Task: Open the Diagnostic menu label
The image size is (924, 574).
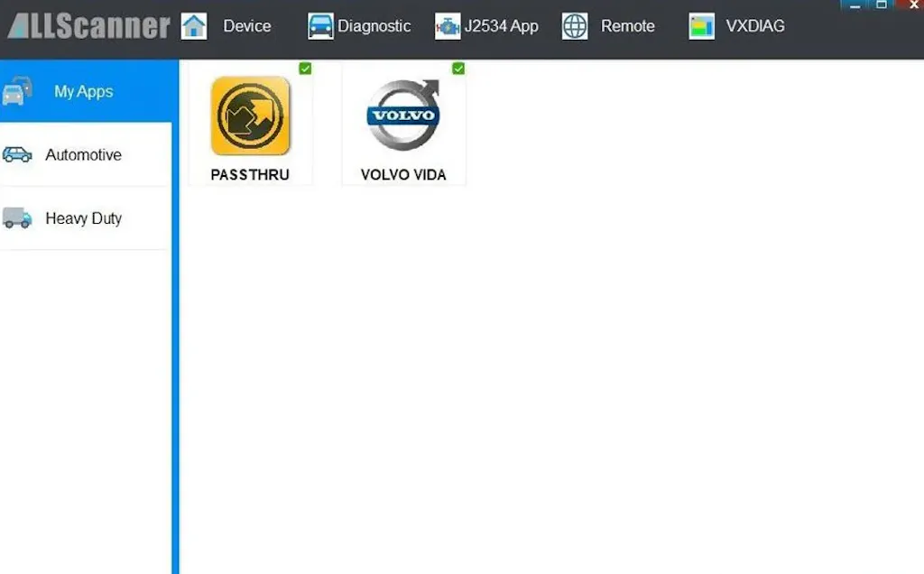Action: pyautogui.click(x=374, y=26)
